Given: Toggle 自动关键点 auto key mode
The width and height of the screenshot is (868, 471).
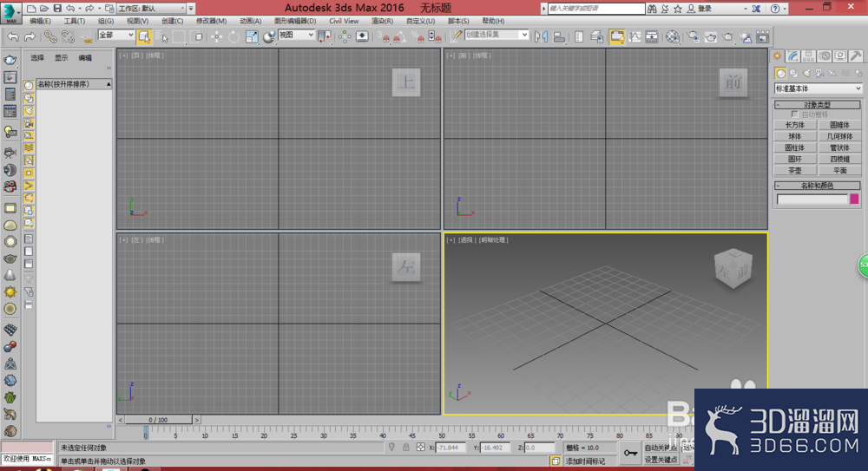Looking at the screenshot, I should pyautogui.click(x=661, y=448).
